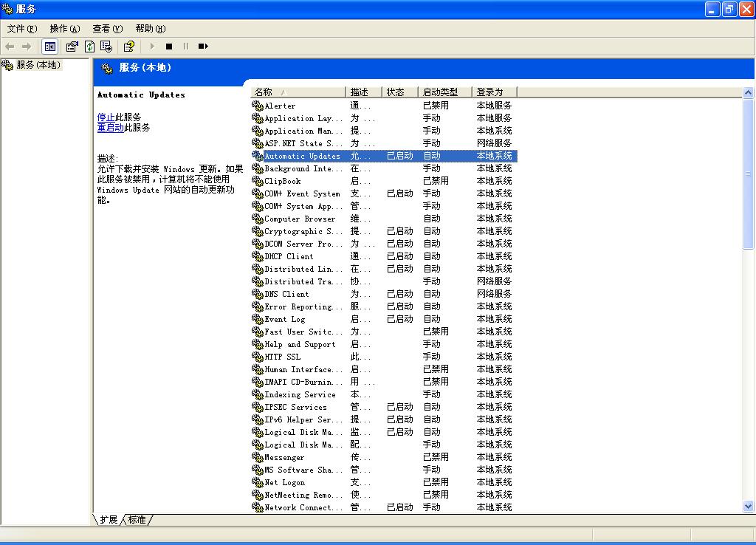The width and height of the screenshot is (756, 545).
Task: Select the IMAPI CD-Burnin... service row
Action: (x=384, y=382)
